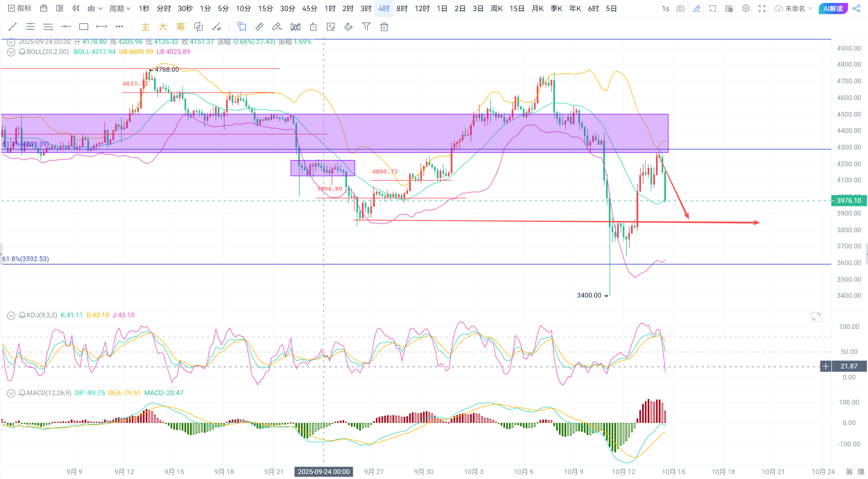
Task: Switch to the 15分 timeframe
Action: pyautogui.click(x=265, y=9)
